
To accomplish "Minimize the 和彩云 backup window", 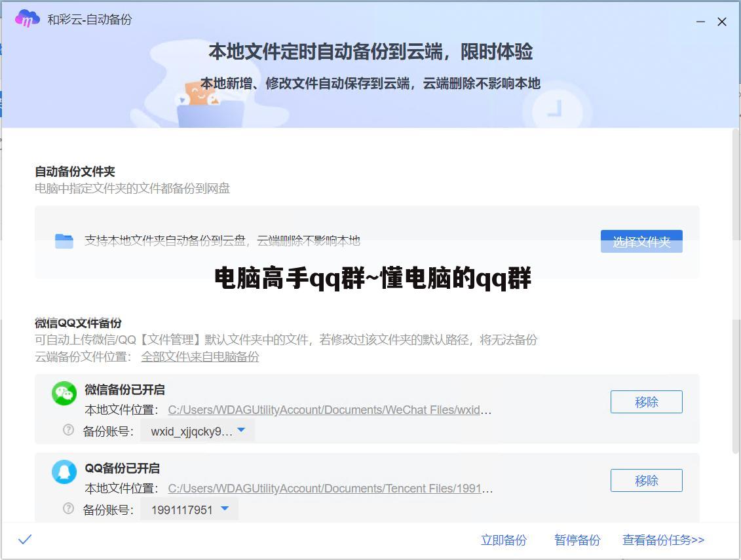I will pyautogui.click(x=700, y=22).
